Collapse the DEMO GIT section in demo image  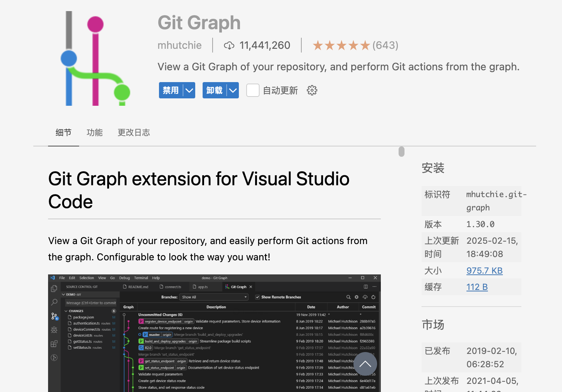tap(64, 294)
